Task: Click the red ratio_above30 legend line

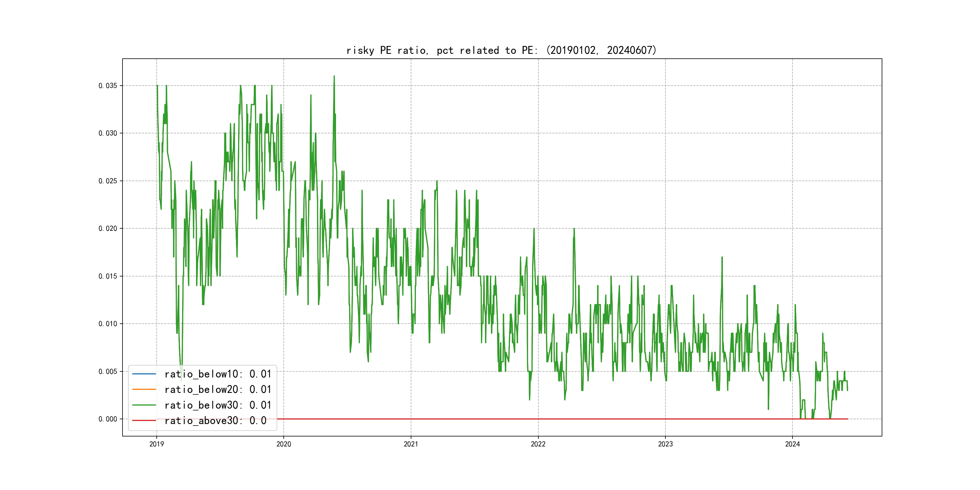Action: (x=144, y=421)
